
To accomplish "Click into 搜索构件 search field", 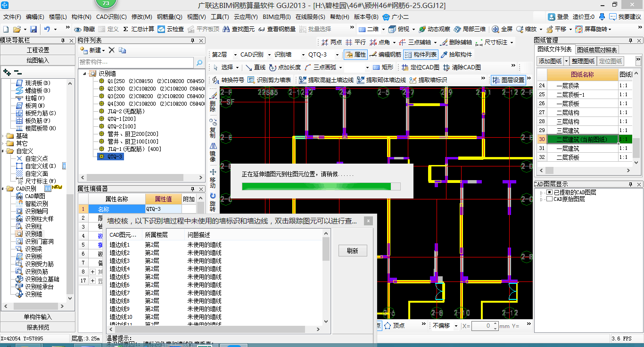I will (136, 62).
